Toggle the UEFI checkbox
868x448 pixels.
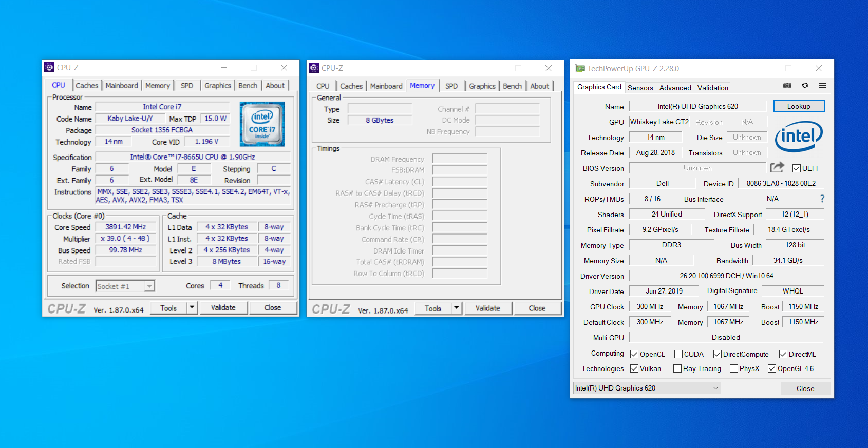797,168
